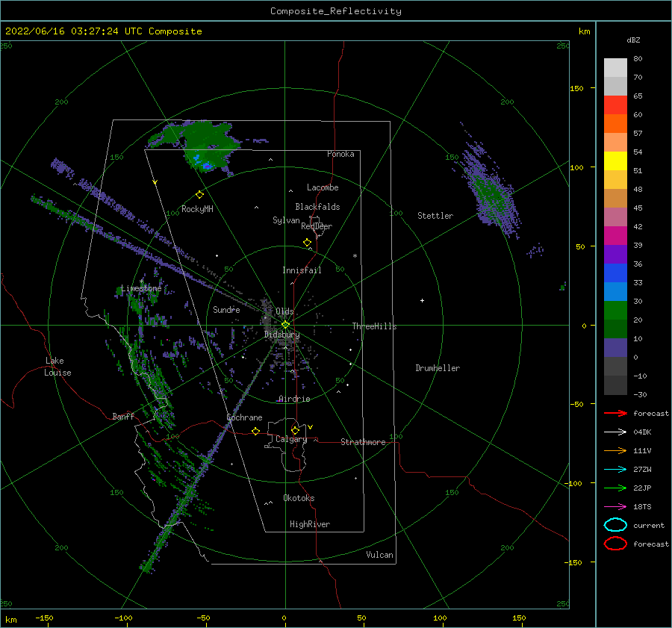672x628 pixels.
Task: Click the bright green 30 dBZ swatch
Action: pyautogui.click(x=615, y=311)
